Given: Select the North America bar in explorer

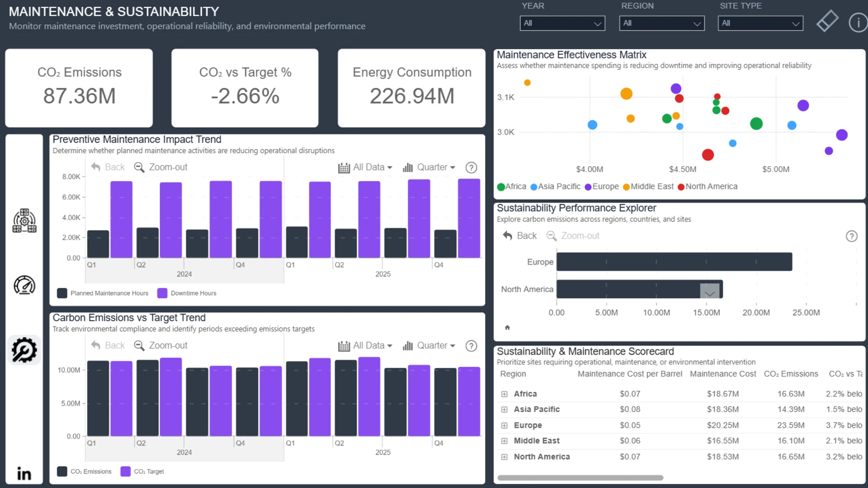Looking at the screenshot, I should pyautogui.click(x=639, y=289).
